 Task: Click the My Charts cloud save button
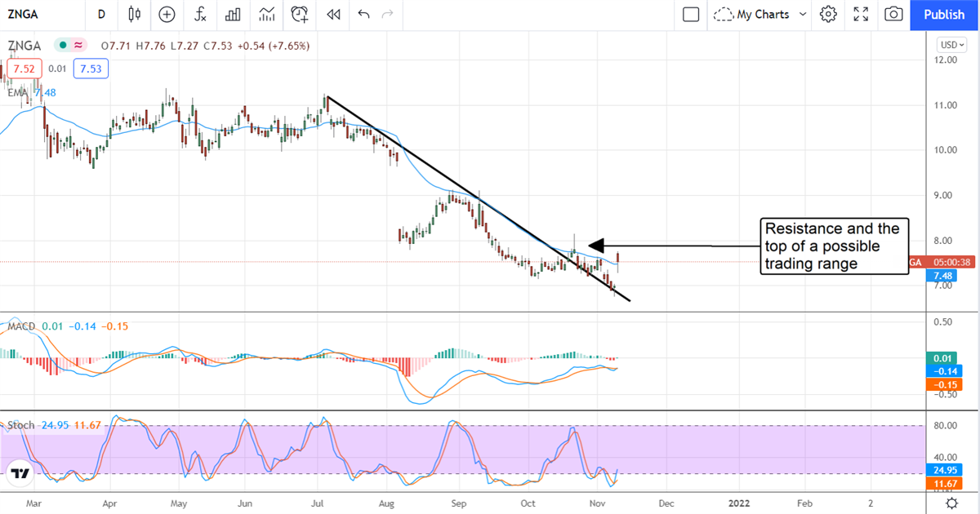coord(751,15)
